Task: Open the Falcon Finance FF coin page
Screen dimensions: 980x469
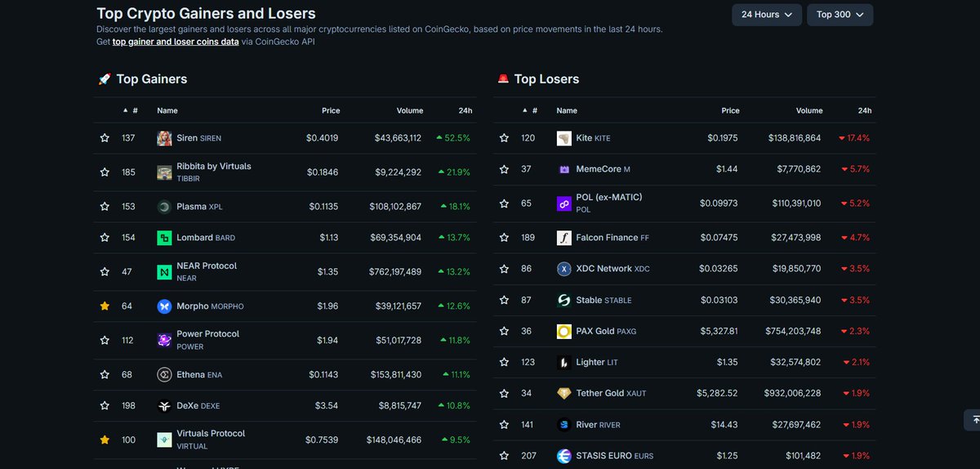Action: [x=612, y=238]
